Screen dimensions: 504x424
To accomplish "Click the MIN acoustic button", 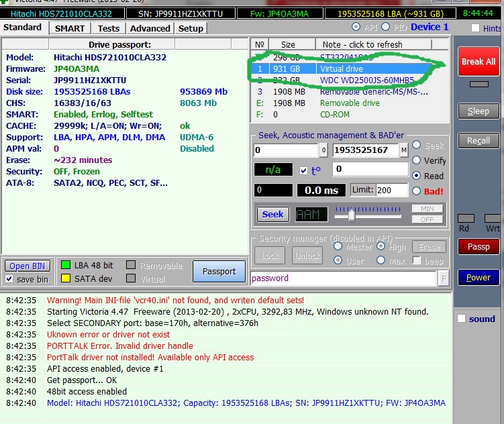I will (427, 209).
